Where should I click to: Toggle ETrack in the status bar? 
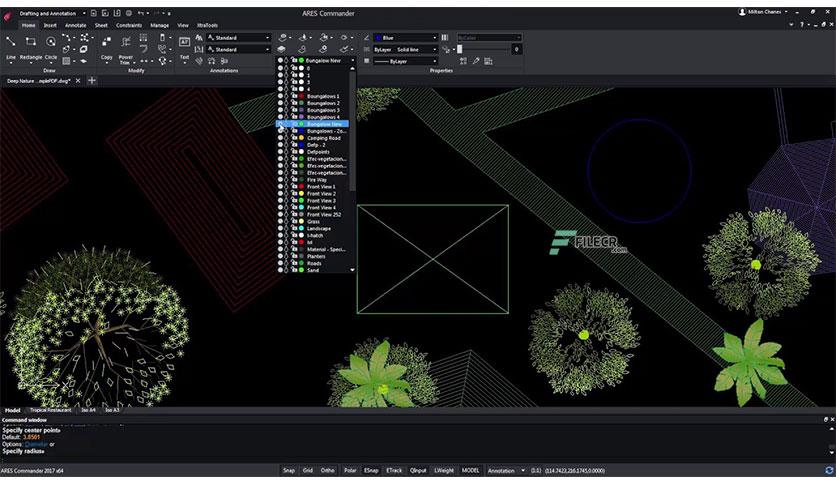(x=394, y=470)
